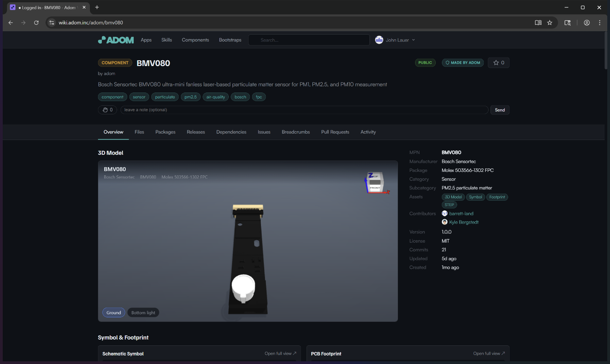Click the 3D Model asset chip

(453, 197)
